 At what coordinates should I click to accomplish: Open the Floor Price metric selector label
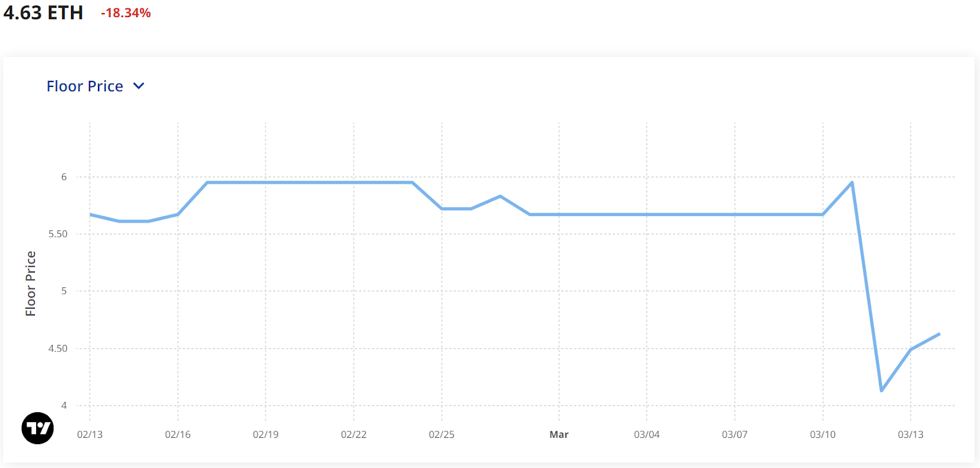(85, 86)
